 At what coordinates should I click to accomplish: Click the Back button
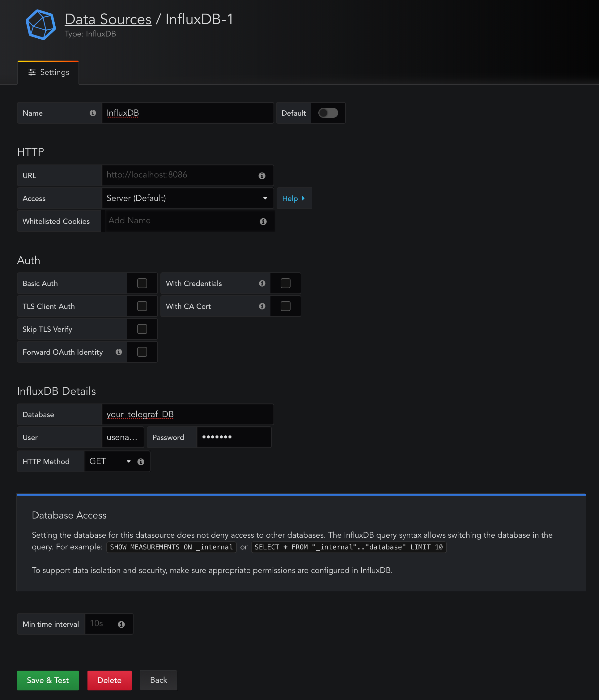[158, 680]
